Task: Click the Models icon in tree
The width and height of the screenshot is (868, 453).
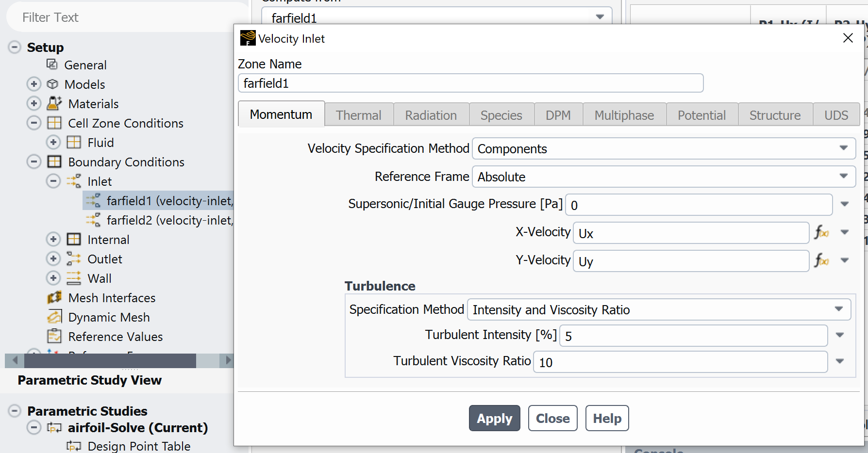Action: [52, 84]
